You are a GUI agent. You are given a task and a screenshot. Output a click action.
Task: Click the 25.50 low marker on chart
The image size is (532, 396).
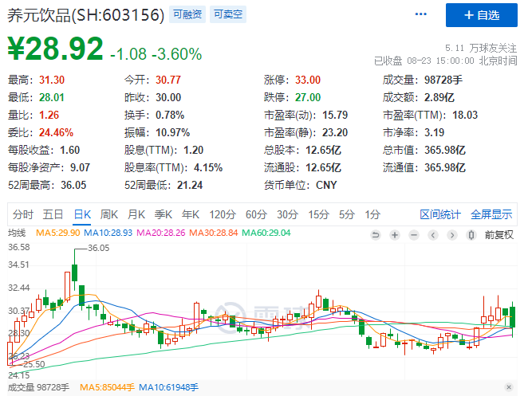pyautogui.click(x=34, y=364)
